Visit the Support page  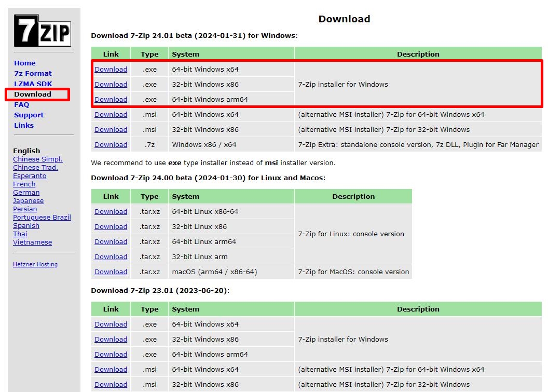[x=29, y=115]
